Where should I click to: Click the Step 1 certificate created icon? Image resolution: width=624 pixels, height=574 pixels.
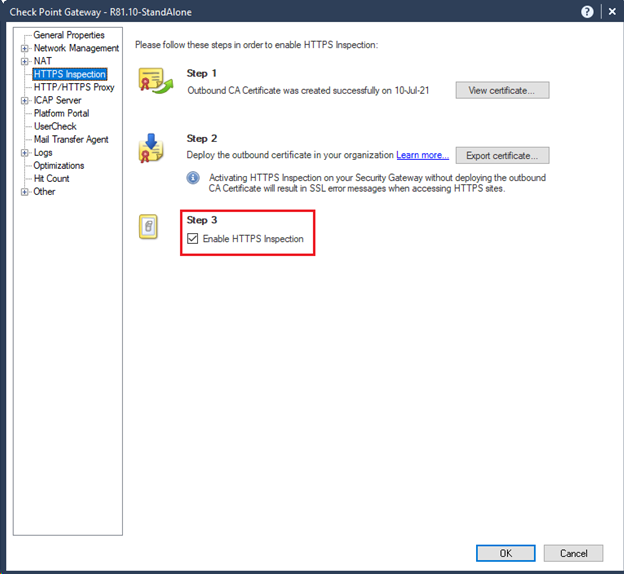151,83
